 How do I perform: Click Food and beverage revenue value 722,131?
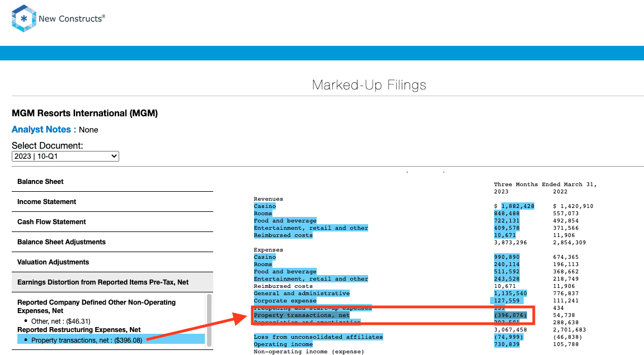(x=507, y=221)
